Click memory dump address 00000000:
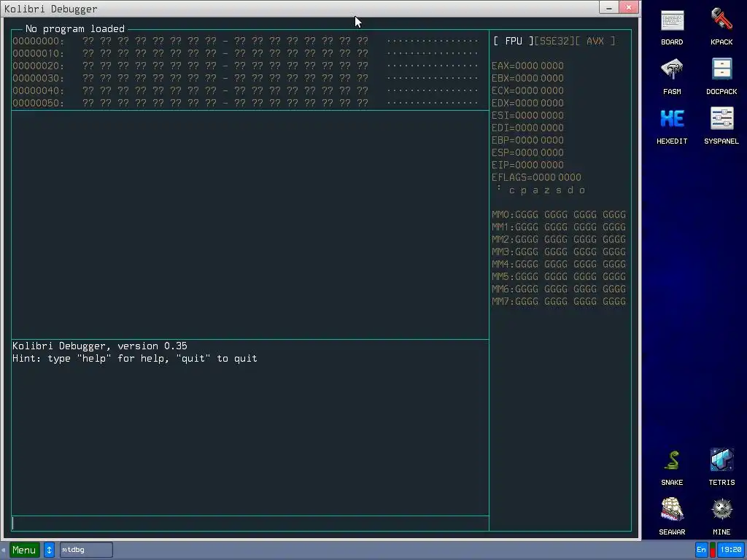The image size is (747, 560). [38, 41]
